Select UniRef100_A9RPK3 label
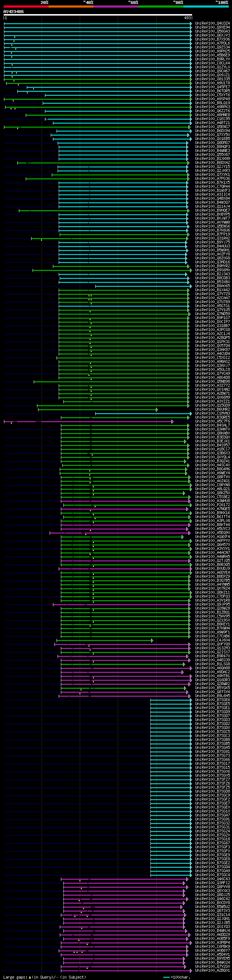232x980 pixels. click(x=212, y=107)
